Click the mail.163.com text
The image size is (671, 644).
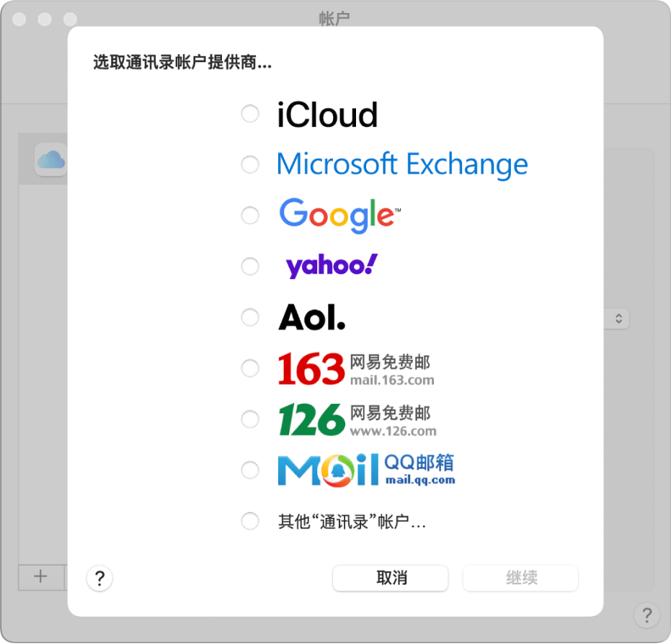click(392, 380)
